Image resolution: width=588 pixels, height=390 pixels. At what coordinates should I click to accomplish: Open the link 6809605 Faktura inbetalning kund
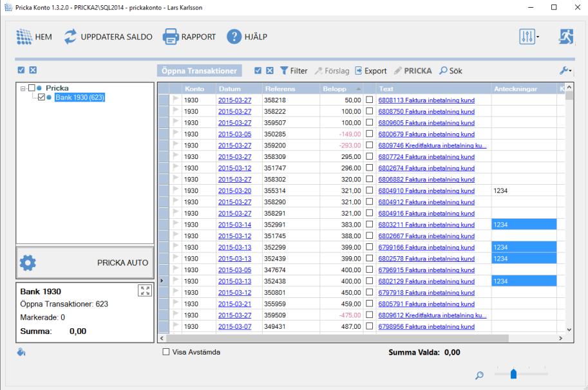(426, 123)
